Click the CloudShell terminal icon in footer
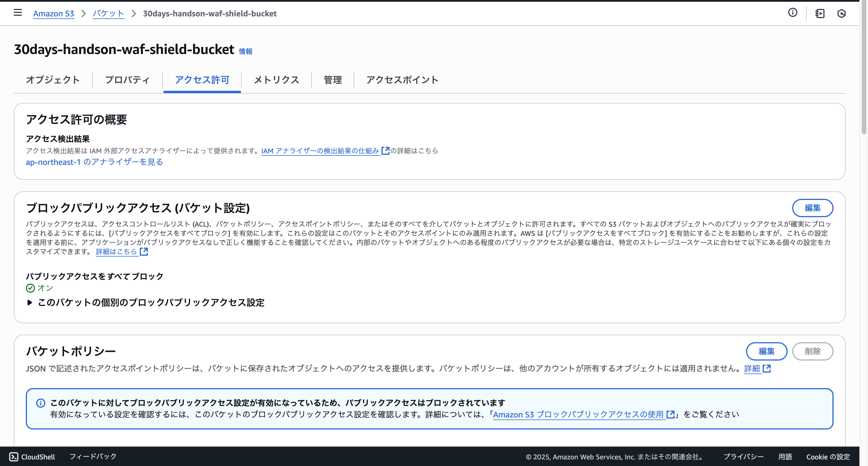This screenshot has width=868, height=466. pyautogui.click(x=14, y=457)
